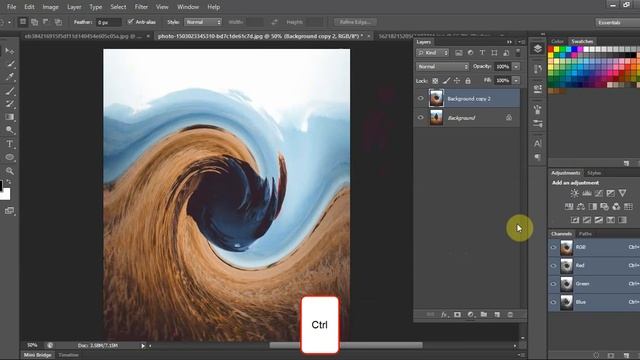Screen dimensions: 640x360
Task: Select the Zoom tool
Action: pyautogui.click(x=9, y=171)
